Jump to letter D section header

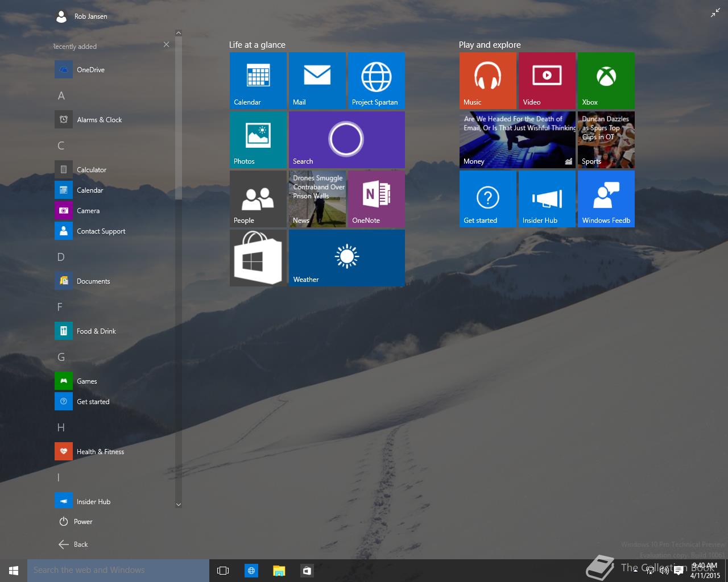click(61, 257)
